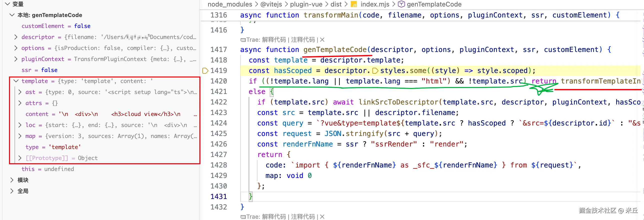Close the Trae code lens at the bottom
The width and height of the screenshot is (644, 220).
[323, 217]
